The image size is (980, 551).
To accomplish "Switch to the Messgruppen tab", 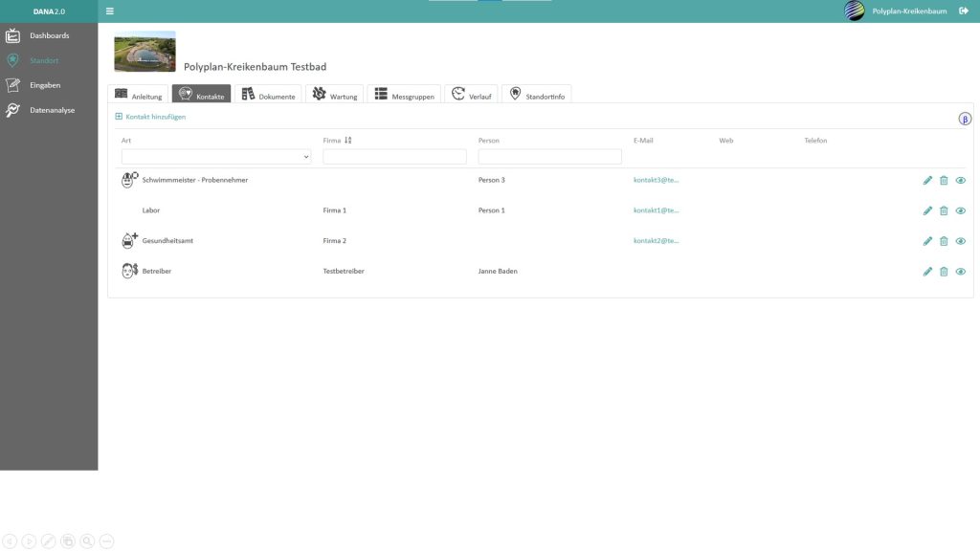I will point(404,95).
